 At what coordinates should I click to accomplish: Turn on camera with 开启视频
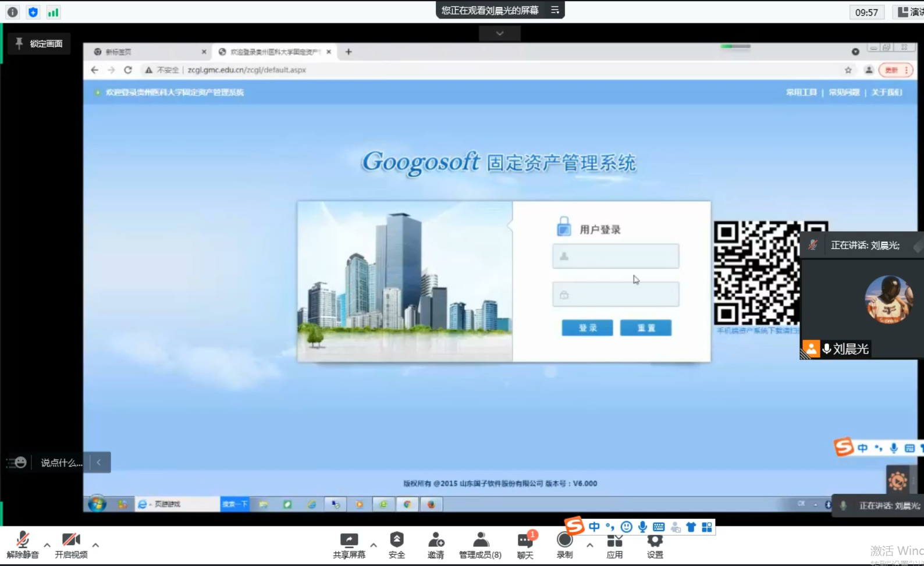(x=71, y=545)
